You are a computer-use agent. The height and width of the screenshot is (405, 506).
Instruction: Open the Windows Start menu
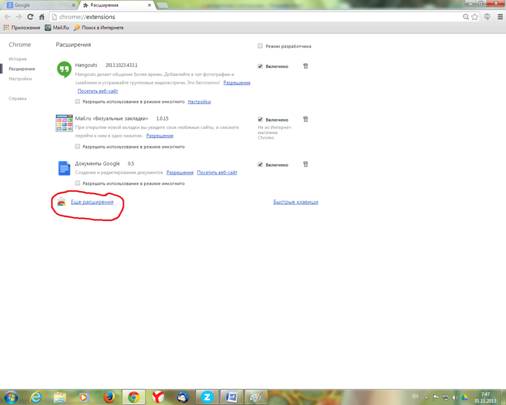tap(11, 397)
